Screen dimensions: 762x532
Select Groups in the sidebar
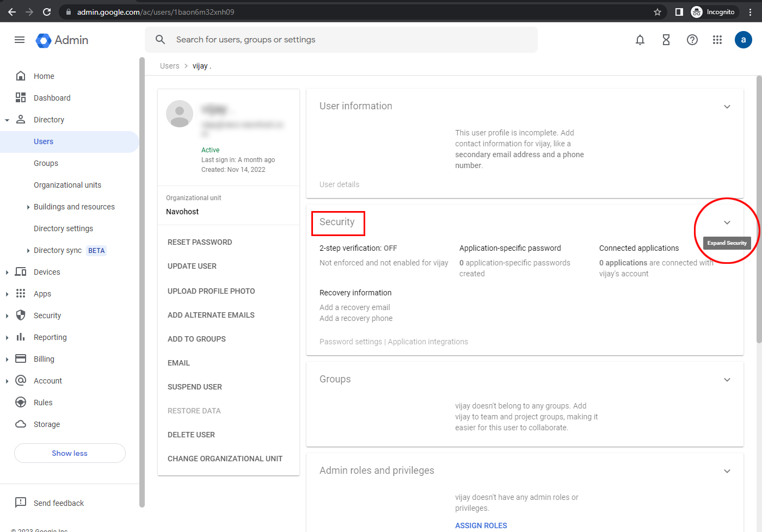coord(46,163)
